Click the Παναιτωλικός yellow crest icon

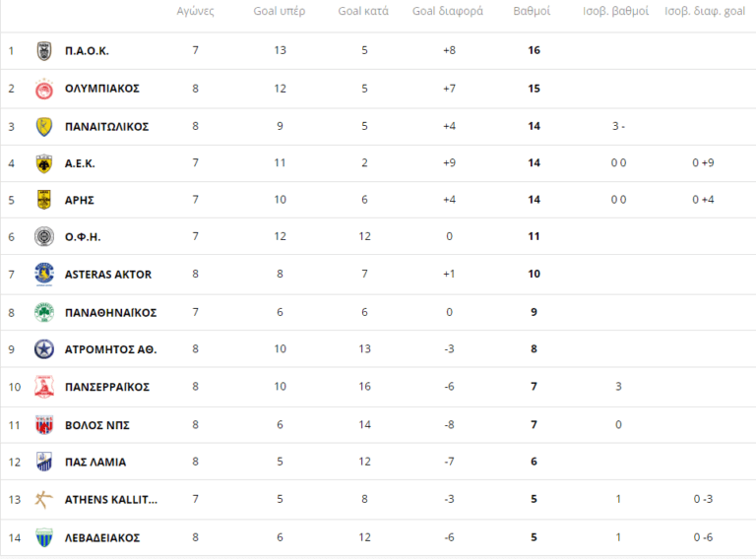(x=43, y=126)
